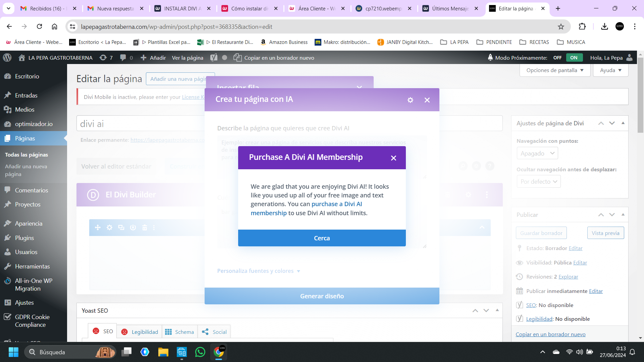Switch to the Legibilidad tab
Screen dimensions: 644x362
tap(140, 332)
